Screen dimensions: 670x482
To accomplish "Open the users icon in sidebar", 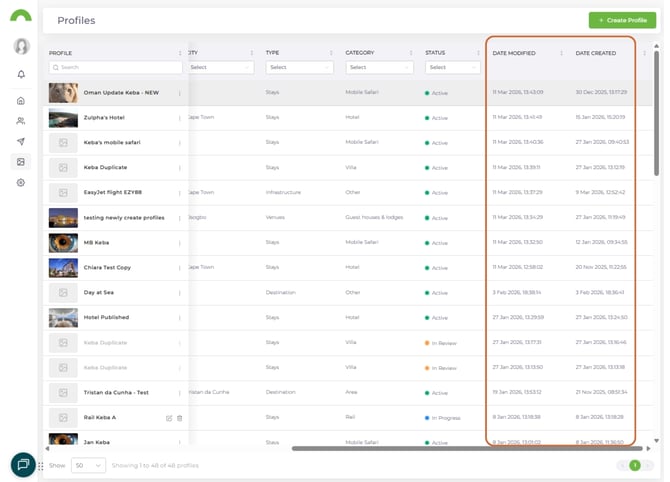I will coord(21,121).
